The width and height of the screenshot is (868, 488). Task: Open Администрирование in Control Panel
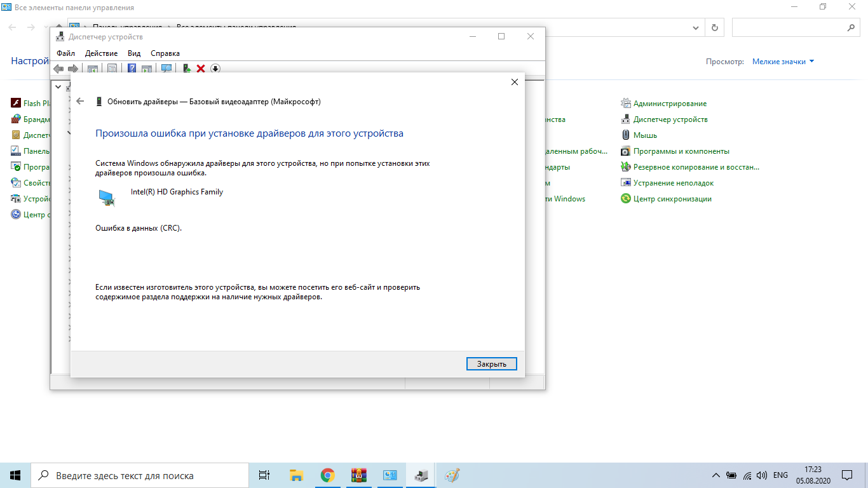tap(670, 104)
